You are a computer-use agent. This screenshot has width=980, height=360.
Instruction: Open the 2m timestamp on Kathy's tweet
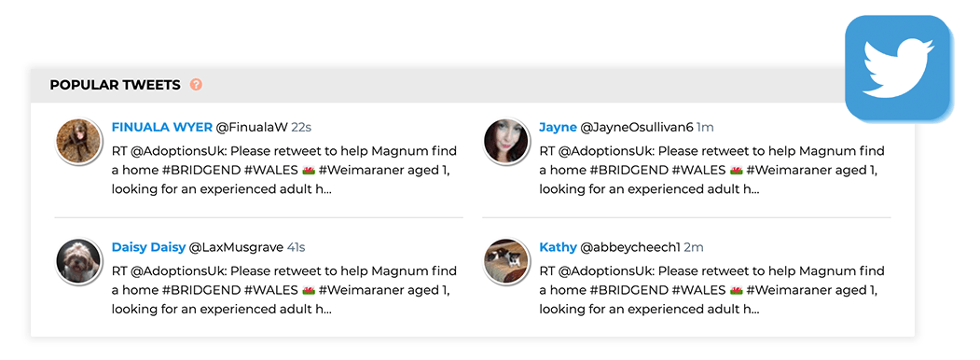[694, 247]
